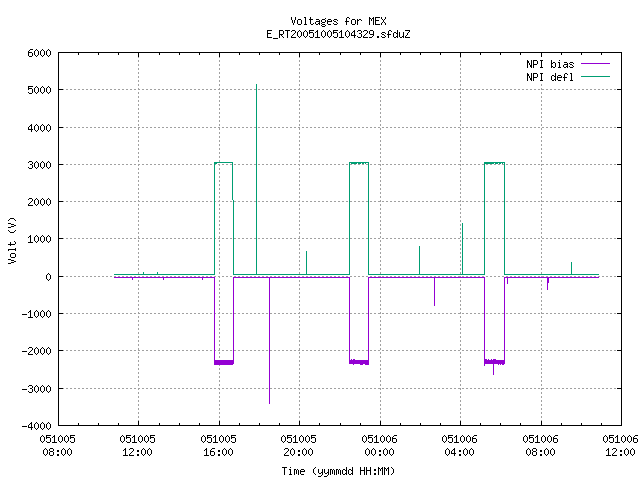Screen dimensions: 640x480
Task: Click the green spike near 700 V after 20:00
Action: coord(307,263)
